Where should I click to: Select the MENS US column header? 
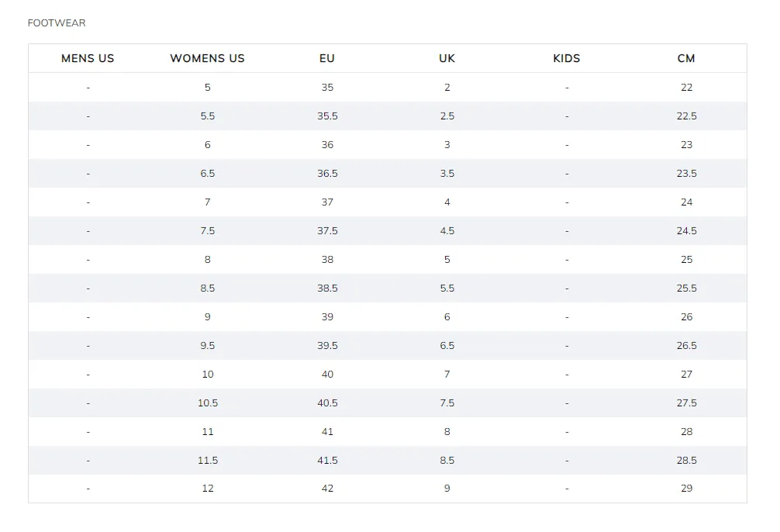click(x=88, y=58)
